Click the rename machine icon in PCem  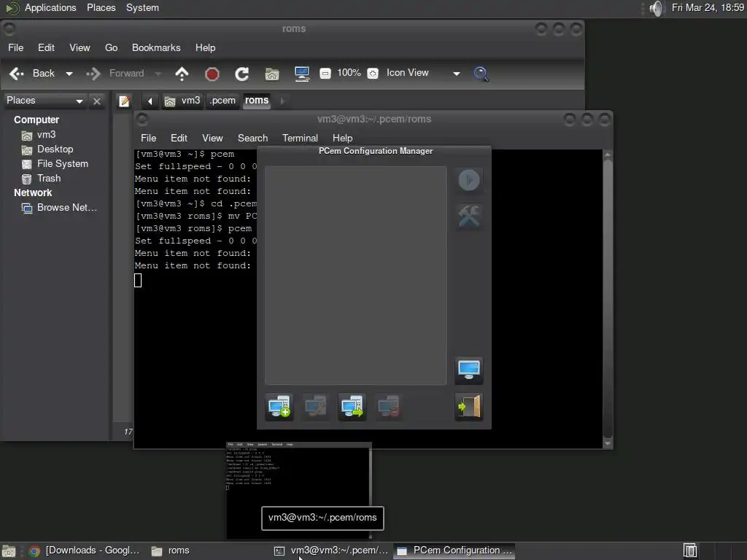pyautogui.click(x=315, y=407)
